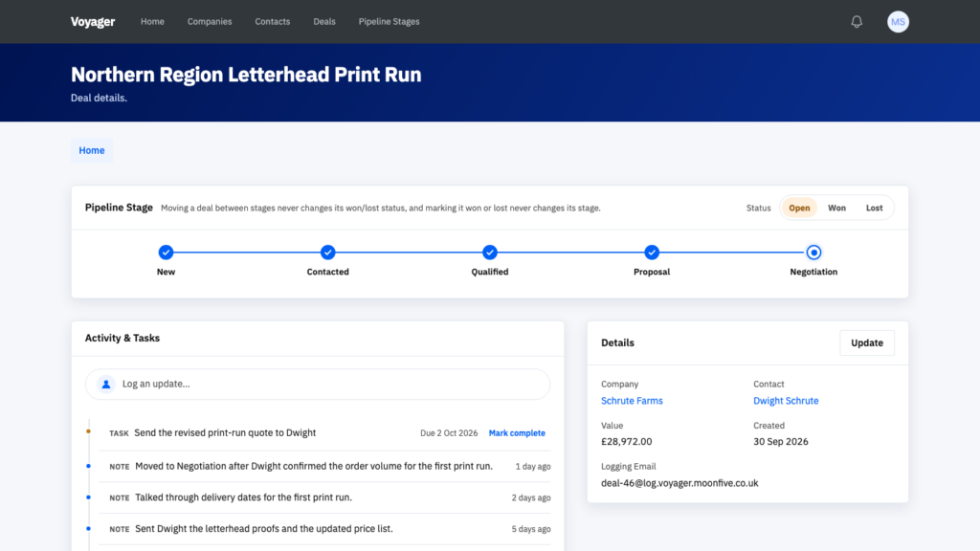Open the notifications bell
This screenshot has height=551, width=980.
[x=857, y=22]
